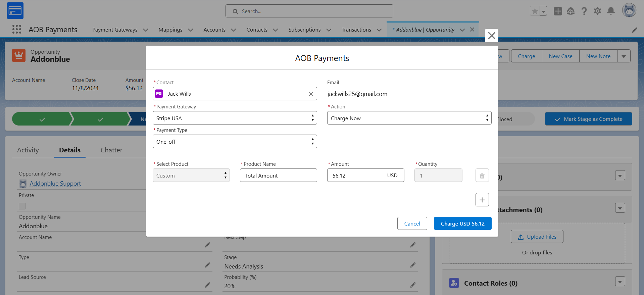Viewport: 644px width, 295px height.
Task: Expand the Payment Gateways nav menu
Action: (146, 30)
